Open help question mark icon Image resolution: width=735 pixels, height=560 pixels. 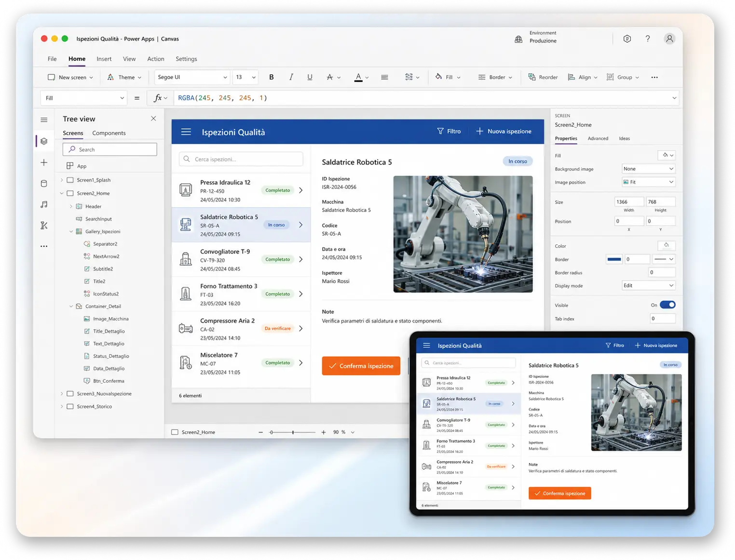tap(648, 39)
